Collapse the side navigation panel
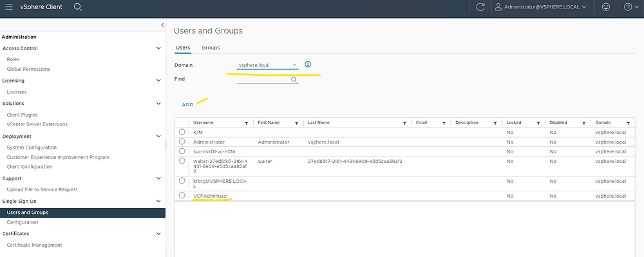 pos(162,25)
